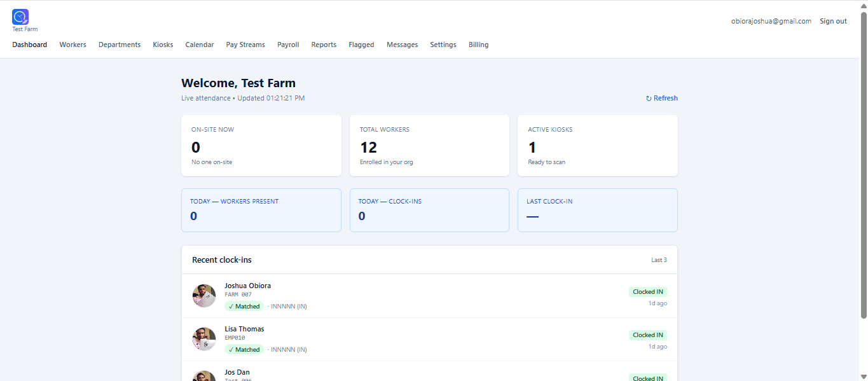Screen dimensions: 868x381
Task: Open the Billing page
Action: coord(479,45)
